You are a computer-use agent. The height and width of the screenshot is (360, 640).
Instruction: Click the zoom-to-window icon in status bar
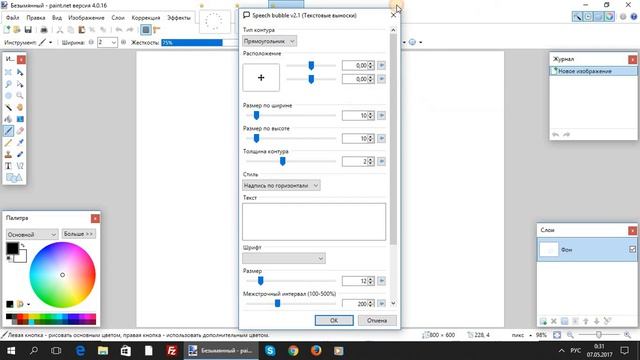557,335
